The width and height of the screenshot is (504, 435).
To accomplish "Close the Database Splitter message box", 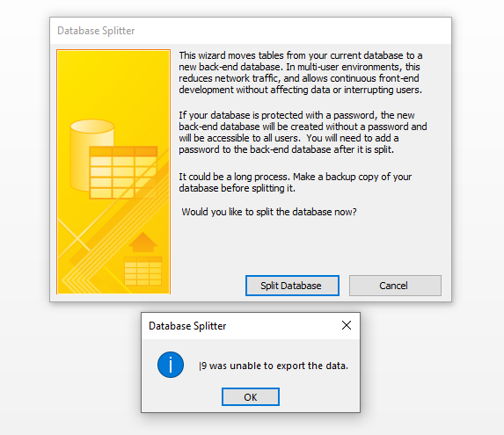I will (x=347, y=325).
